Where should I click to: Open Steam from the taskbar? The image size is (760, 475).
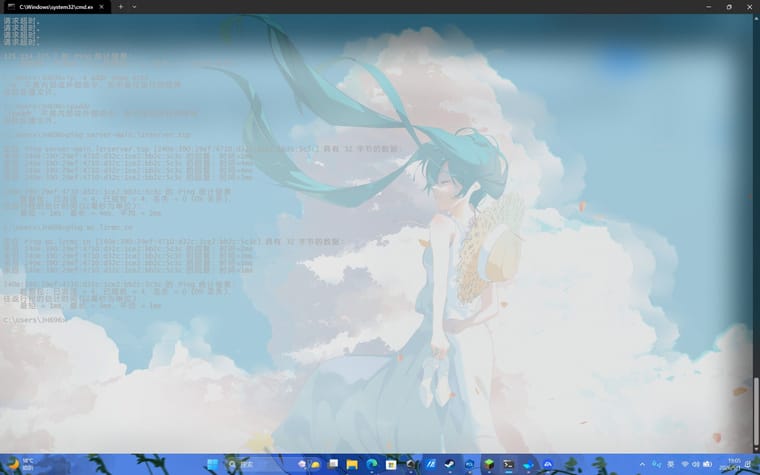pyautogui.click(x=450, y=464)
